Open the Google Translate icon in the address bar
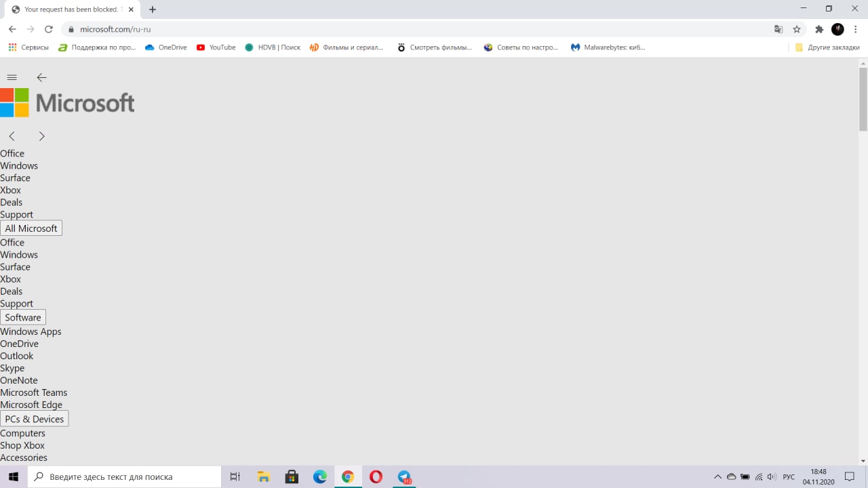The image size is (868, 488). [x=778, y=29]
